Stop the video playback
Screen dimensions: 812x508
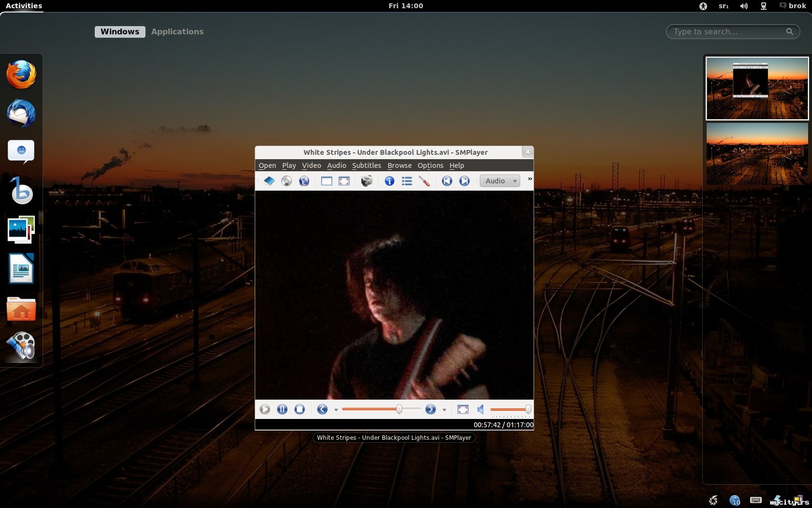300,409
